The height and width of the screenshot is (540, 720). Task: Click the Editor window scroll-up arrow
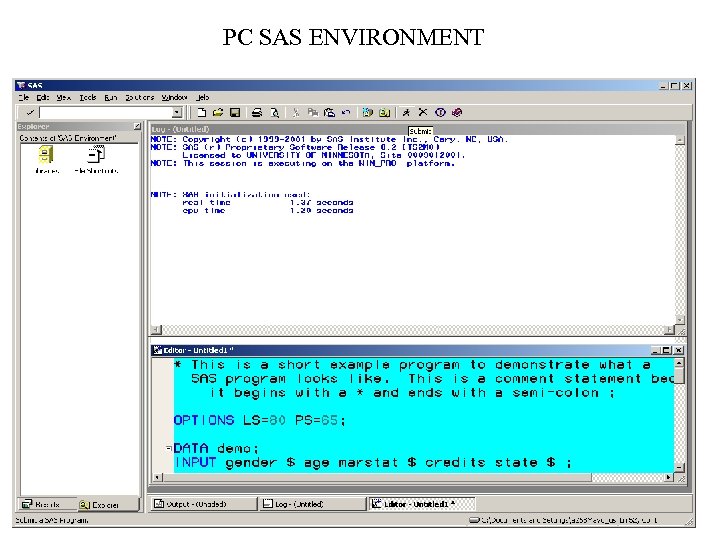click(679, 363)
